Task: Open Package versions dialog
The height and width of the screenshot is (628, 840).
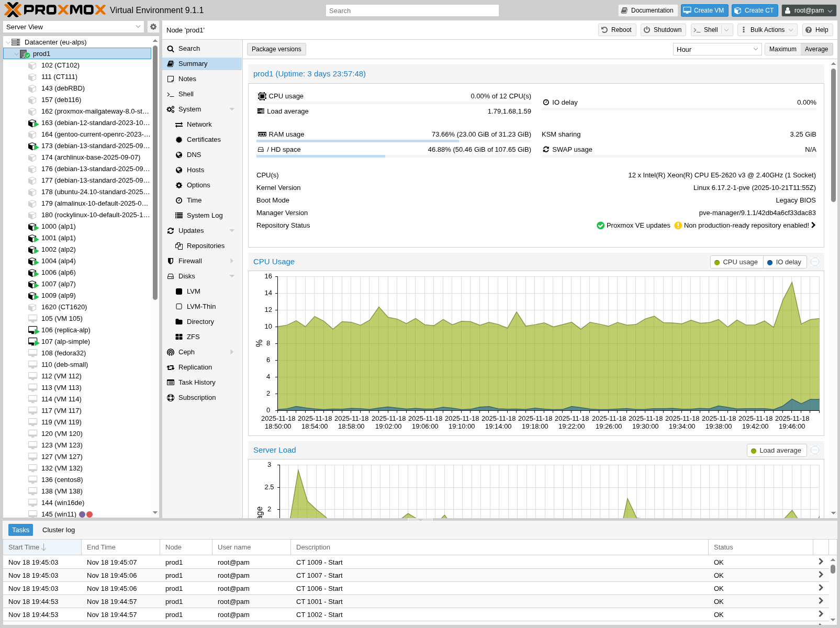Action: (276, 49)
